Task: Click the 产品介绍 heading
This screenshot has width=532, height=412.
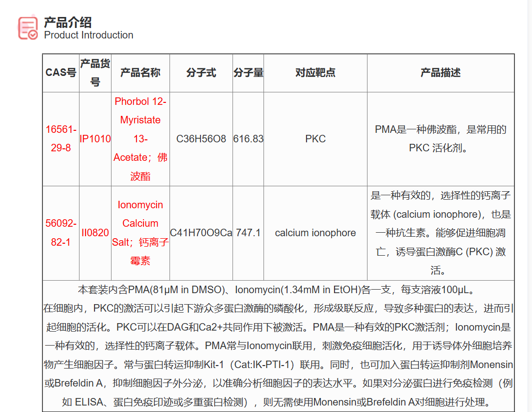Action: click(67, 22)
